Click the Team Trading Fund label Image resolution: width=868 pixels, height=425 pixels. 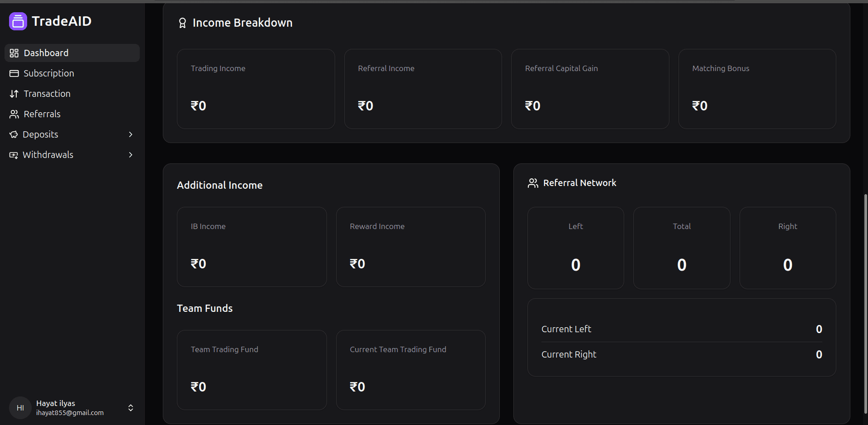pos(224,349)
